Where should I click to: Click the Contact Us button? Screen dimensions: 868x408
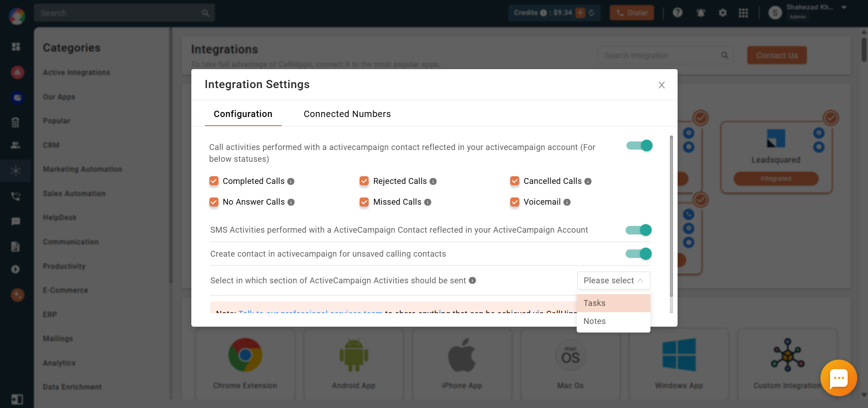click(x=777, y=55)
